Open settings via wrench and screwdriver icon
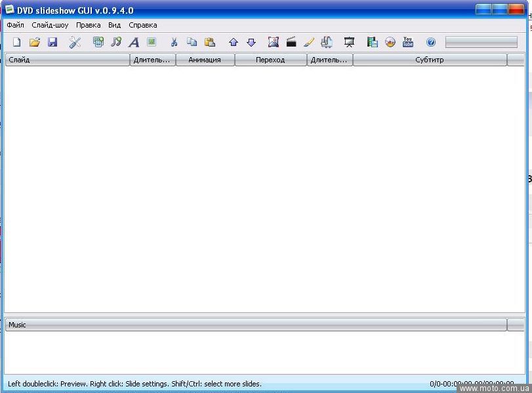This screenshot has height=393, width=532. [75, 42]
